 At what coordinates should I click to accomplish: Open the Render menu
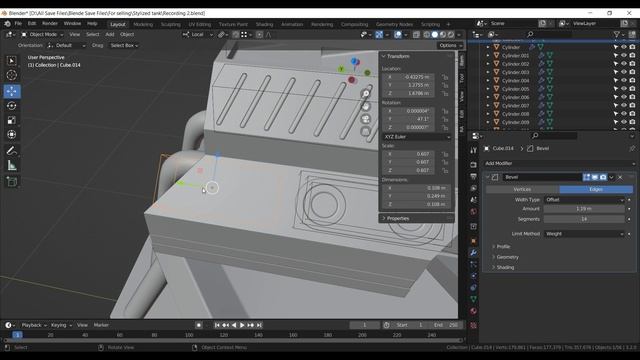(50, 24)
